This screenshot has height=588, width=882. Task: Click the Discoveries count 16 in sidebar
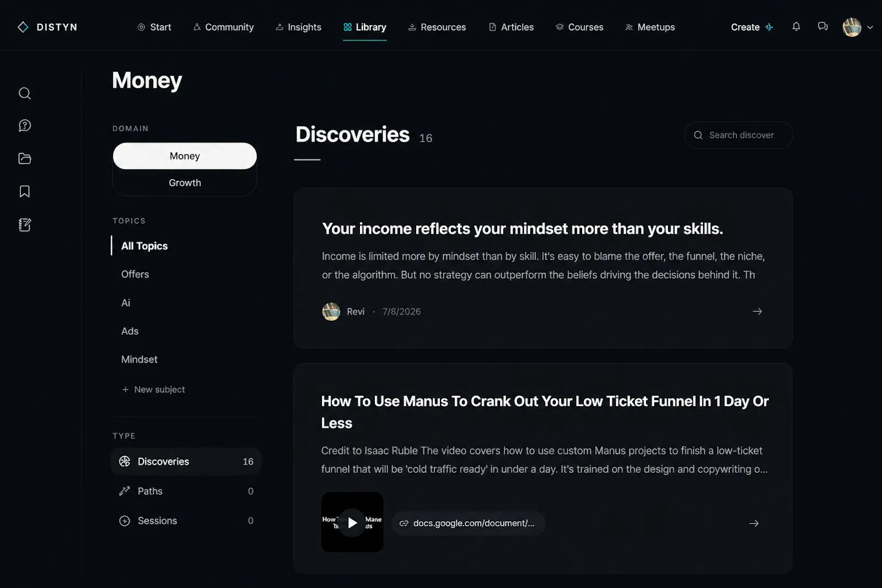point(248,461)
